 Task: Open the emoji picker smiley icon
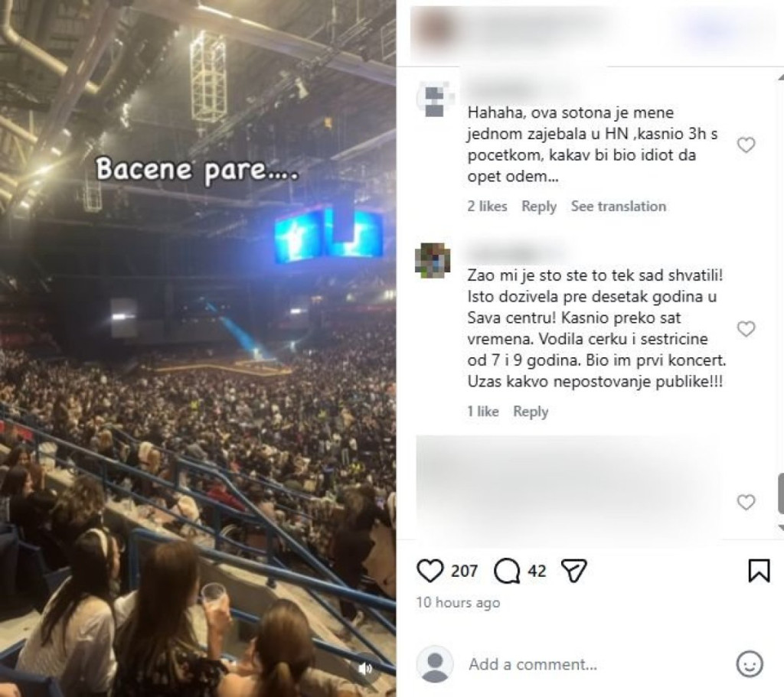tap(750, 664)
